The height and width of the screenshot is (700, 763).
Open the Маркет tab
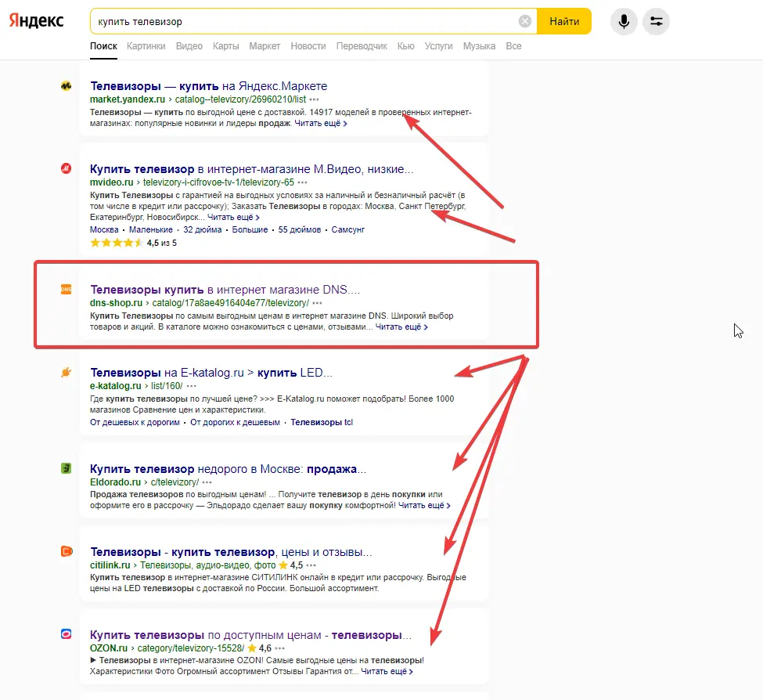(x=265, y=46)
